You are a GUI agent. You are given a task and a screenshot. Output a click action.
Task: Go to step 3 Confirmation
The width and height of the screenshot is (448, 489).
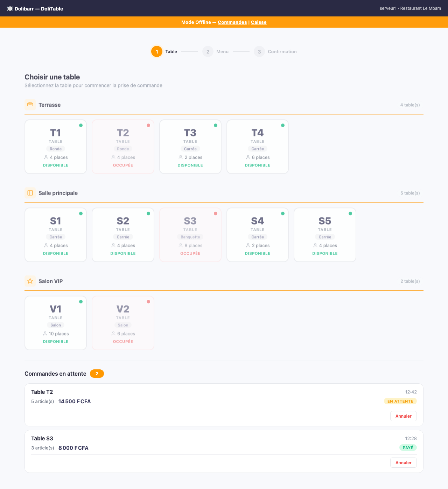(x=275, y=51)
